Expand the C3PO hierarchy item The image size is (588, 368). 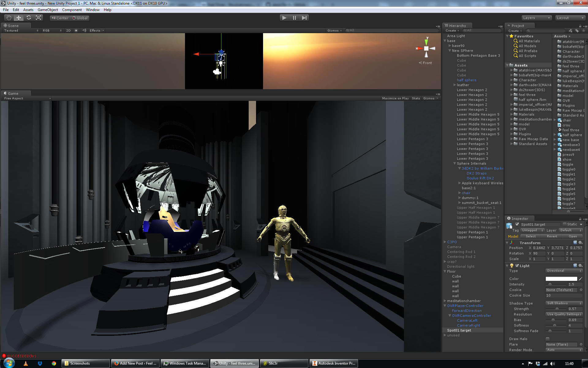(445, 242)
